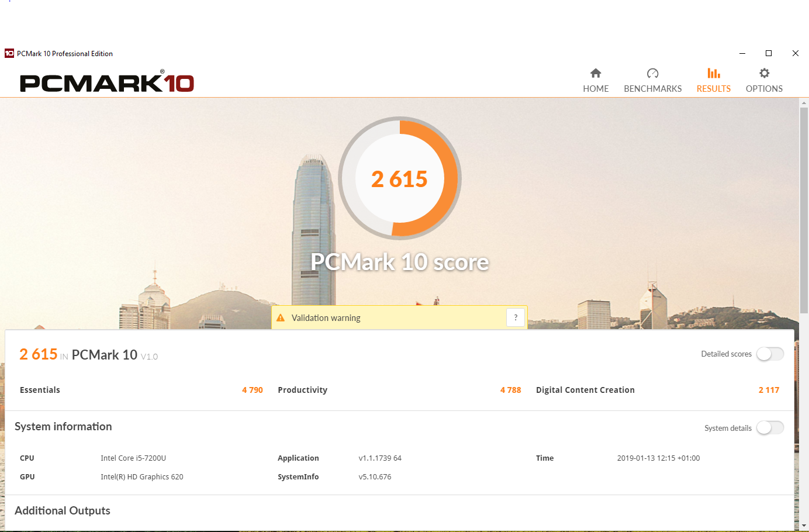809x532 pixels.
Task: Open the HOME tab
Action: 596,81
